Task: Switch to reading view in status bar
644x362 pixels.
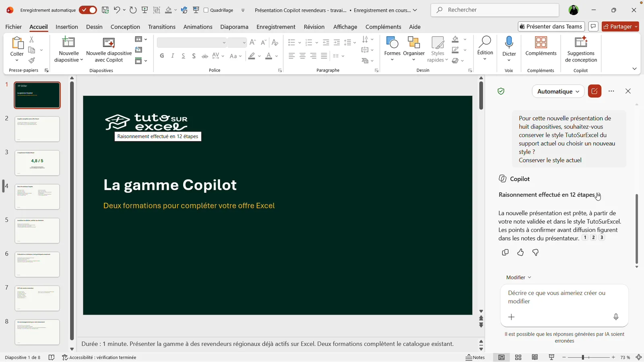Action: [535, 357]
